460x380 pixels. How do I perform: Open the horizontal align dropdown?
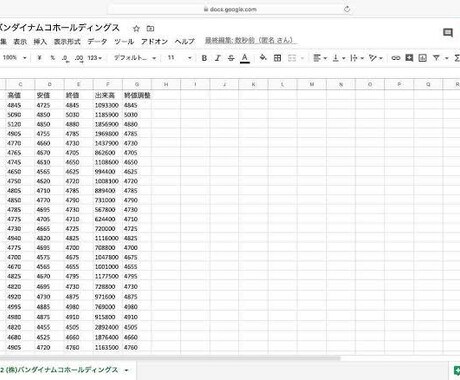tap(320, 58)
